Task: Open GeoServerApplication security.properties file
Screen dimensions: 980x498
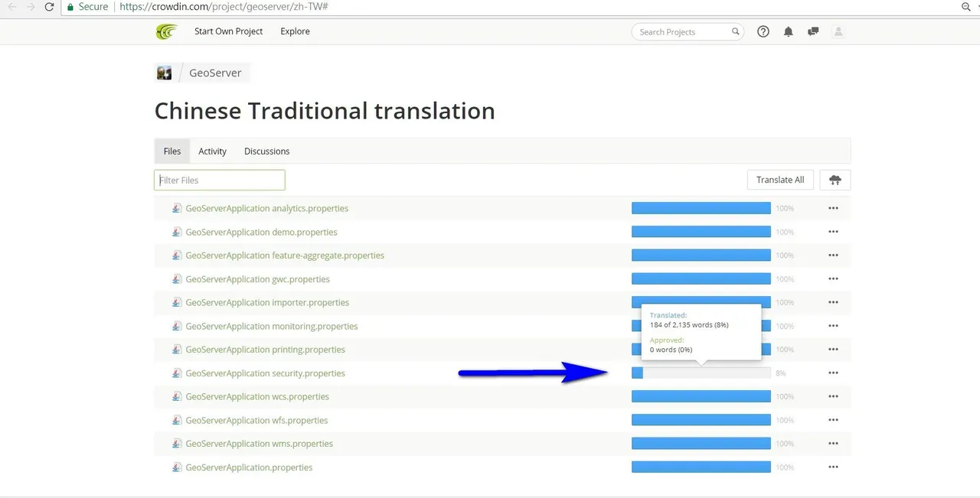Action: click(x=265, y=373)
